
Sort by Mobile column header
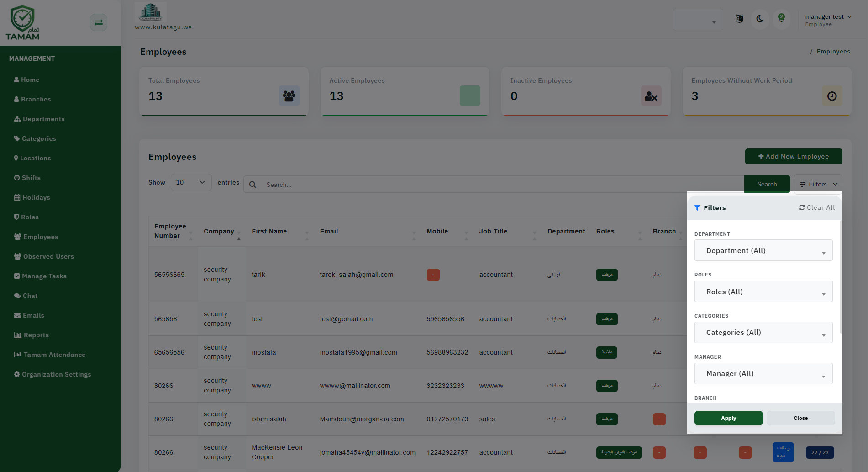coord(447,231)
